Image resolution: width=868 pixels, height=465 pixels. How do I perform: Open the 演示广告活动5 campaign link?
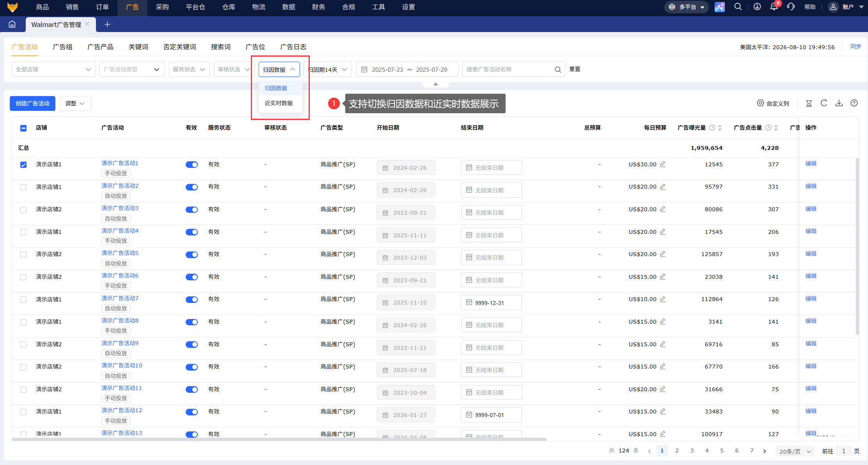click(x=120, y=253)
